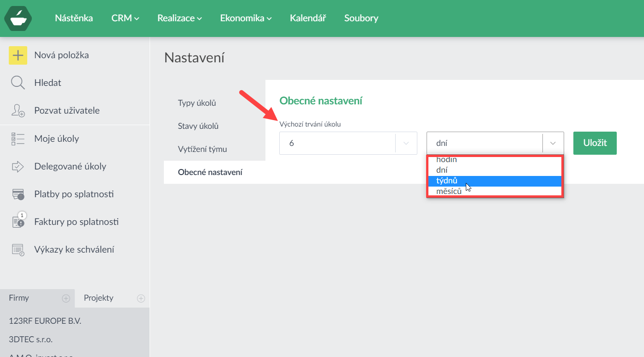The height and width of the screenshot is (357, 644).
Task: Click Faktury po splatnosti invoice icon
Action: tap(18, 222)
